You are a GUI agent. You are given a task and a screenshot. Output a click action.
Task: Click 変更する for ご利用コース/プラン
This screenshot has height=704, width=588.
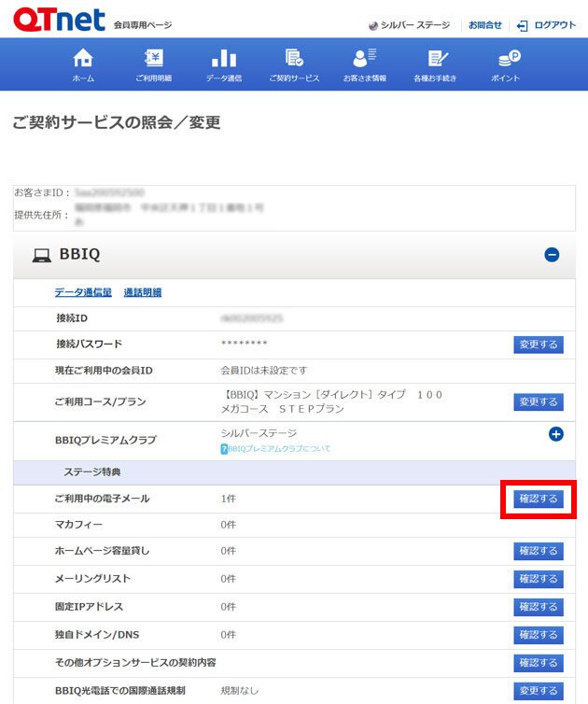point(539,402)
